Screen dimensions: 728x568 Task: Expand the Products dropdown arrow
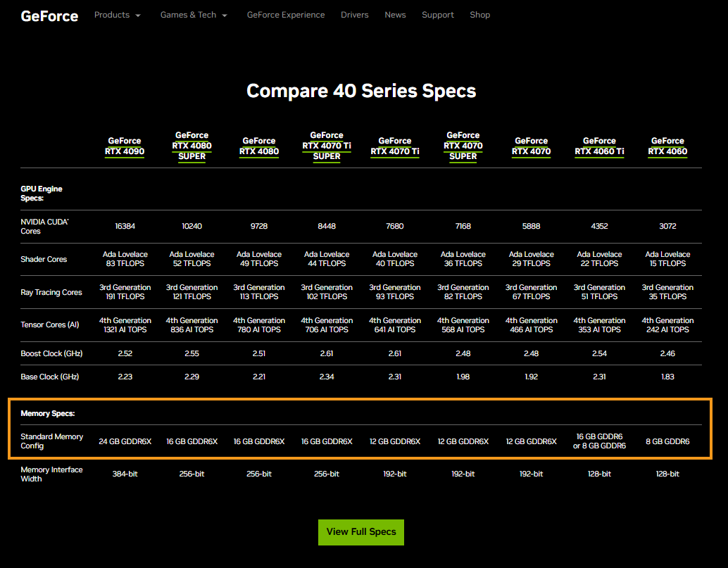tap(138, 15)
